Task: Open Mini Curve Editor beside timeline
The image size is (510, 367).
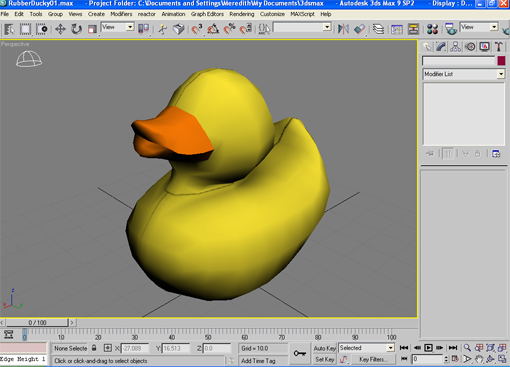Action: coord(9,334)
